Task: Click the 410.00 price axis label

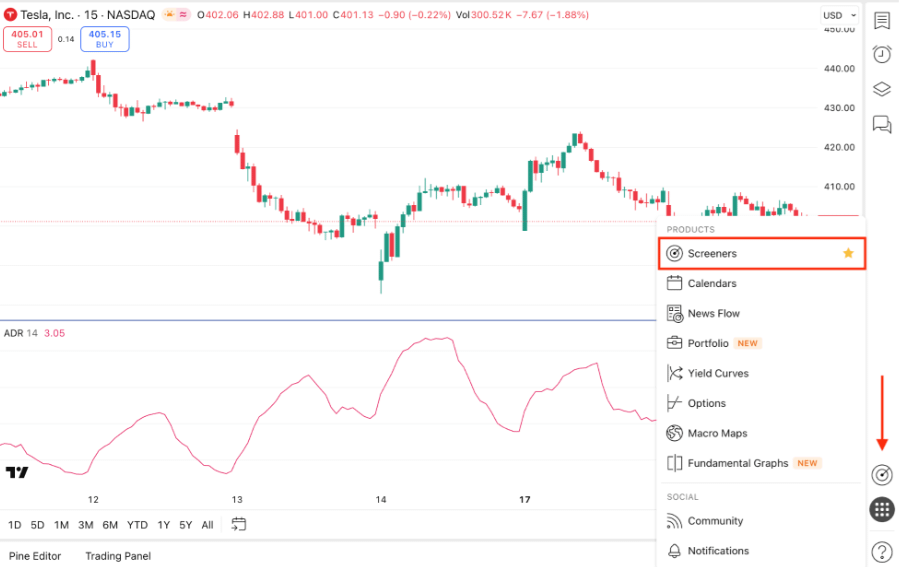Action: pyautogui.click(x=839, y=186)
